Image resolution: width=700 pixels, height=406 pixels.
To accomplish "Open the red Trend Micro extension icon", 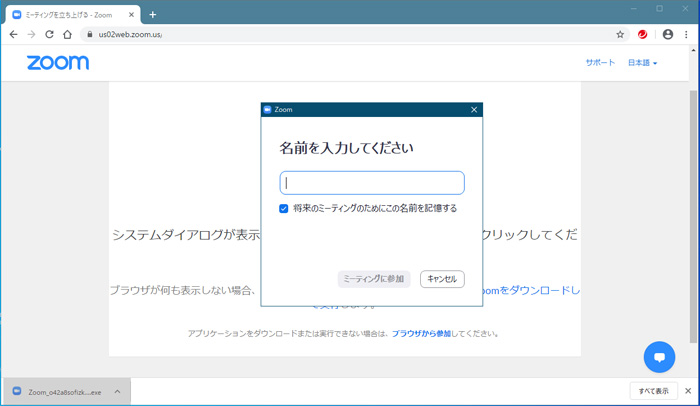I will click(x=642, y=34).
